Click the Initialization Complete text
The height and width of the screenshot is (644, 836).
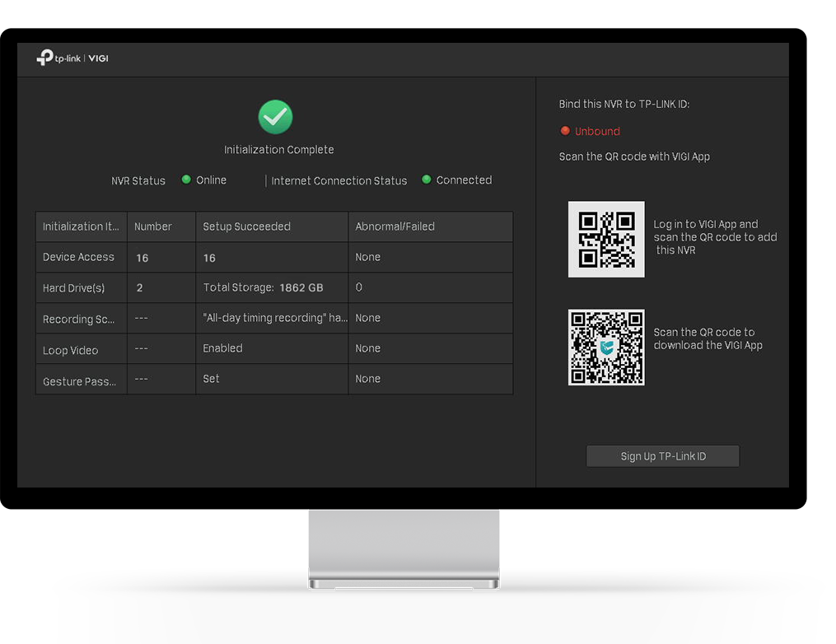pos(279,150)
